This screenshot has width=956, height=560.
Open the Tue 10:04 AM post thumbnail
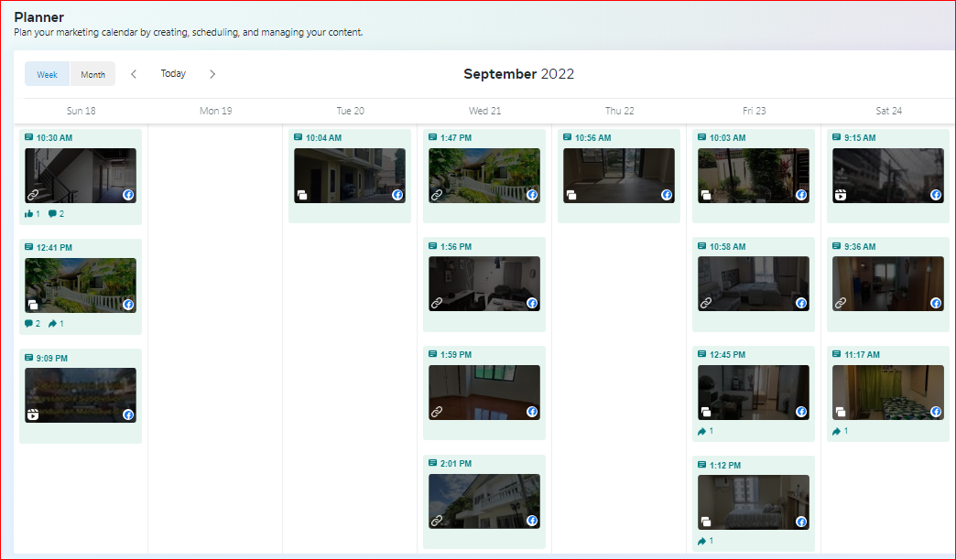[x=350, y=176]
